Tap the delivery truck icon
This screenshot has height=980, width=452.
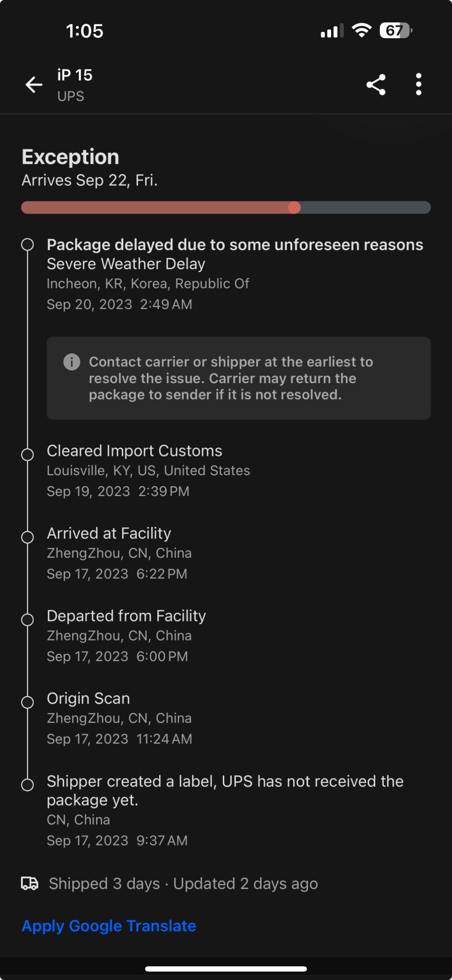[x=29, y=883]
